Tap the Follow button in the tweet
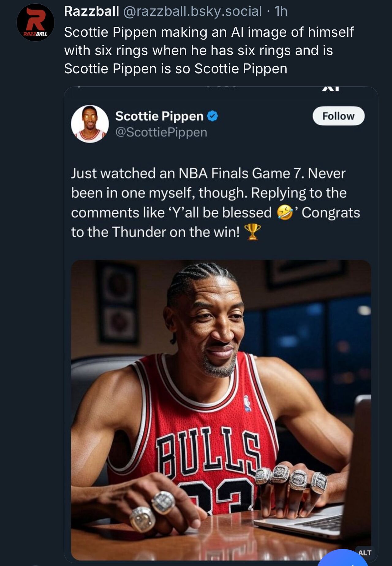 338,116
